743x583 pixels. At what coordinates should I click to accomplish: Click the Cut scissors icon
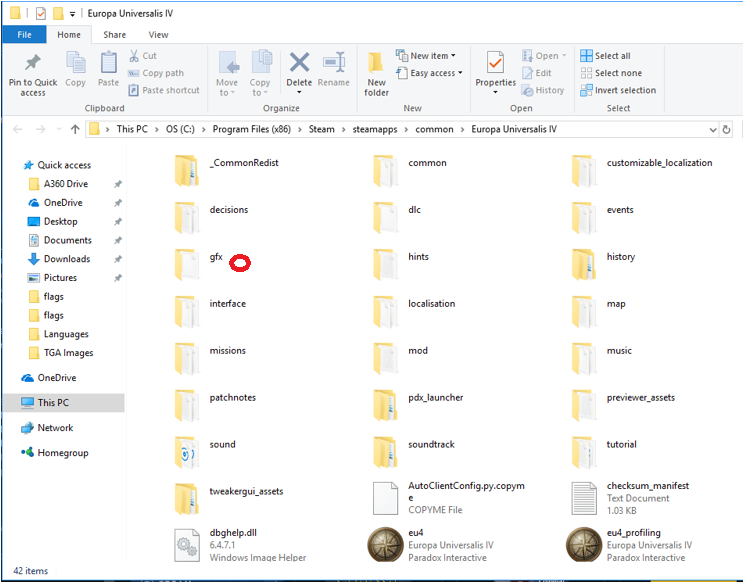coord(134,56)
